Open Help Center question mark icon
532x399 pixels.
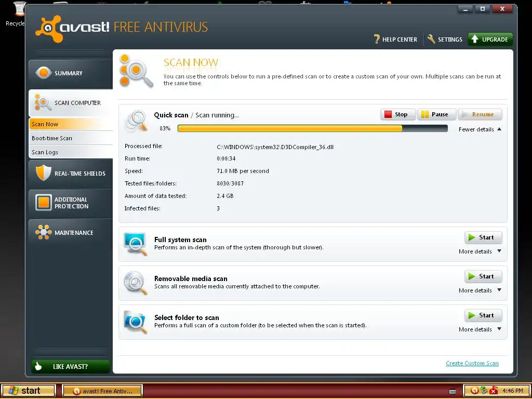click(x=377, y=39)
